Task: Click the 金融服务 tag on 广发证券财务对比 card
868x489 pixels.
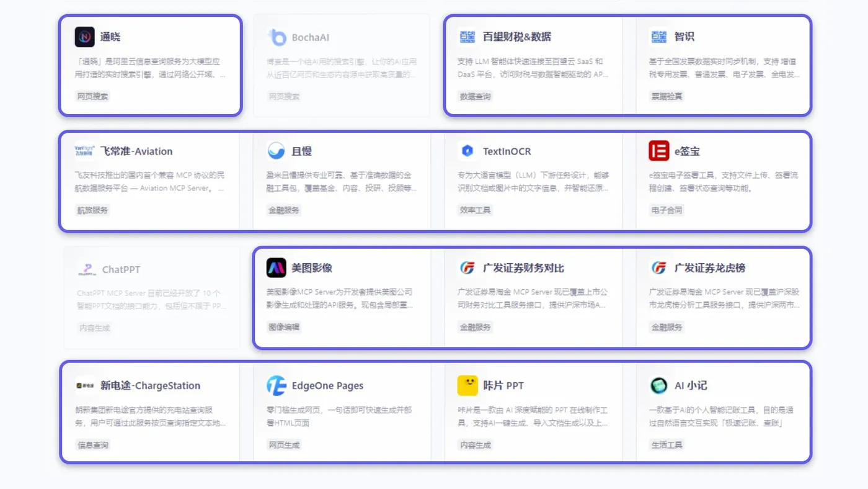Action: pyautogui.click(x=475, y=327)
